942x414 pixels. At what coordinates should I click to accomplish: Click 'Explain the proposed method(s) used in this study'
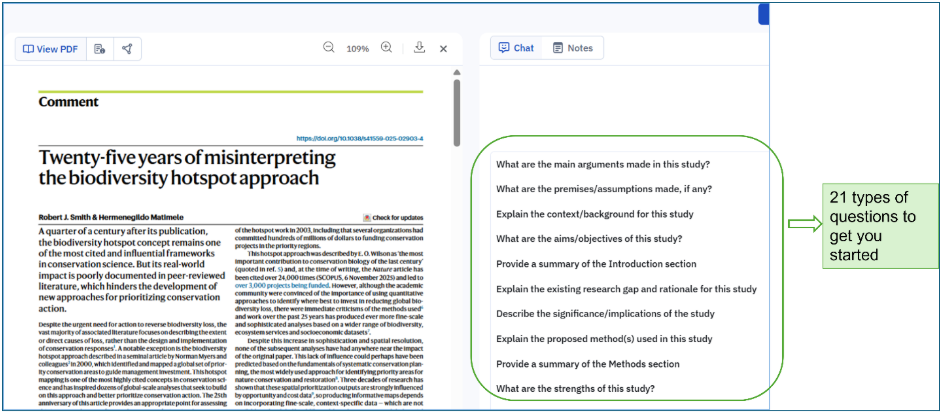pyautogui.click(x=619, y=339)
